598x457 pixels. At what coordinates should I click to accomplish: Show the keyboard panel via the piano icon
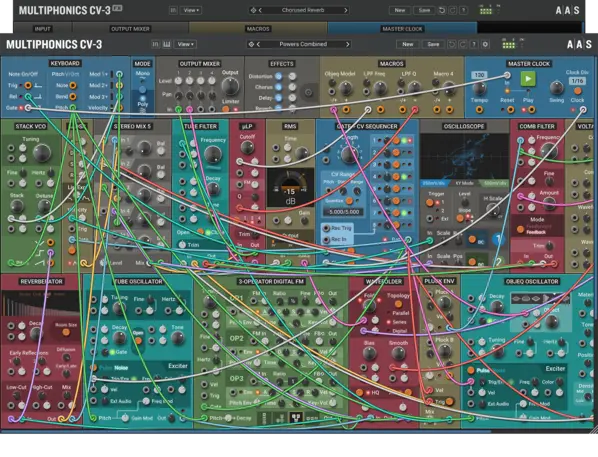coord(167,44)
